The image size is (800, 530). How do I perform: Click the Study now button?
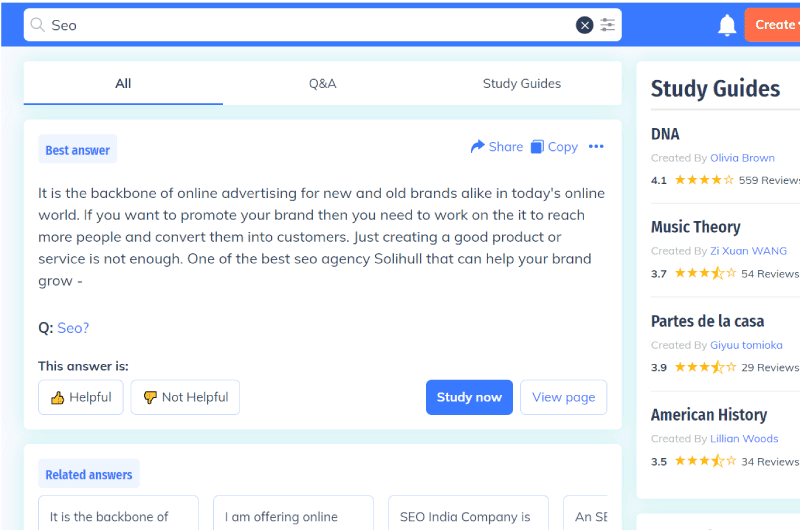click(x=469, y=397)
